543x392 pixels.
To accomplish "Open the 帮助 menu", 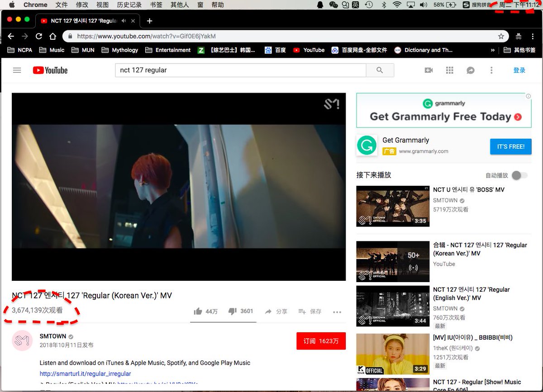I will 218,5.
